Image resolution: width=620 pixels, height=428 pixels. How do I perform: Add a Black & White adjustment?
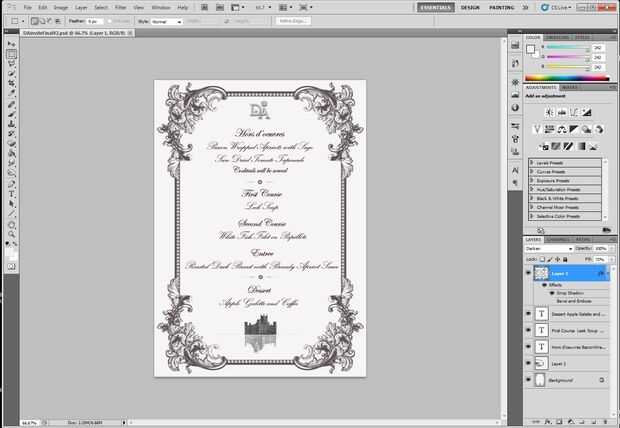(x=574, y=129)
